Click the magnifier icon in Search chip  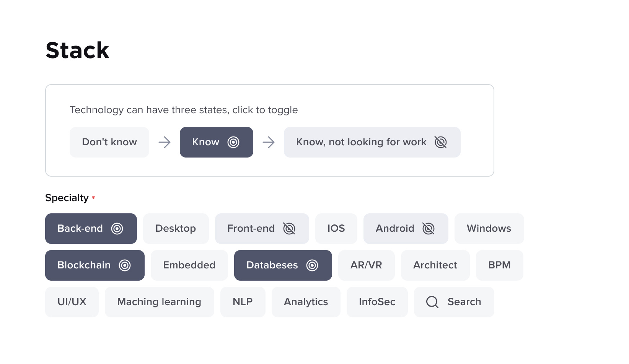tap(432, 302)
